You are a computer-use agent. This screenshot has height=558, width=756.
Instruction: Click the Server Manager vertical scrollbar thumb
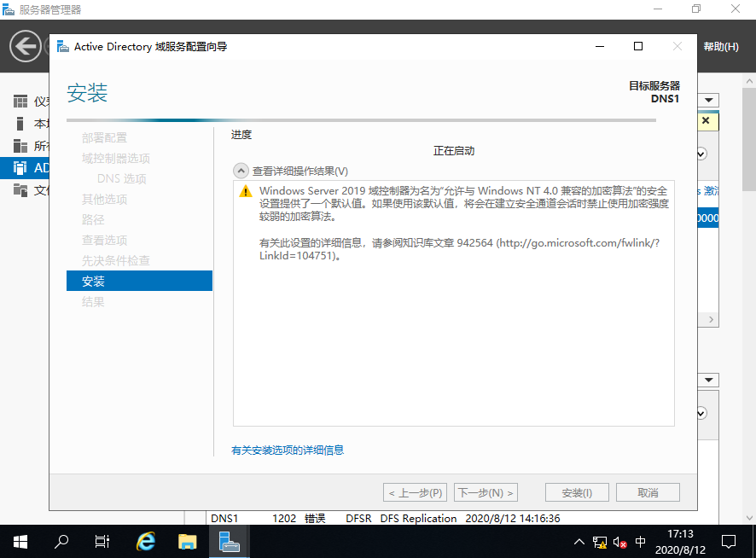point(749,140)
